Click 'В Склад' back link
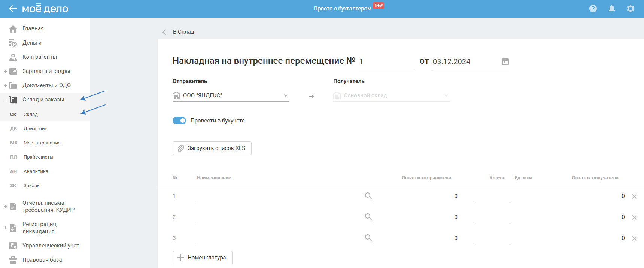Image resolution: width=644 pixels, height=268 pixels. (x=183, y=32)
